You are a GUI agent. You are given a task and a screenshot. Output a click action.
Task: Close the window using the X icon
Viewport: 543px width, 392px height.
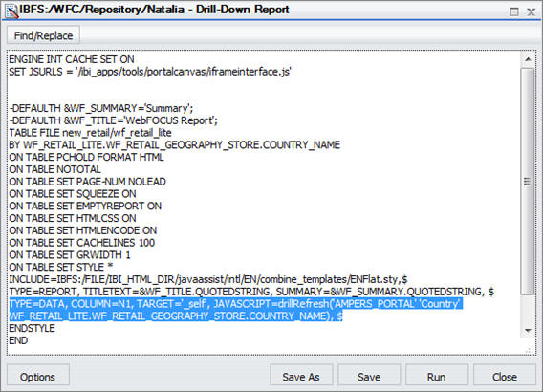coord(531,12)
